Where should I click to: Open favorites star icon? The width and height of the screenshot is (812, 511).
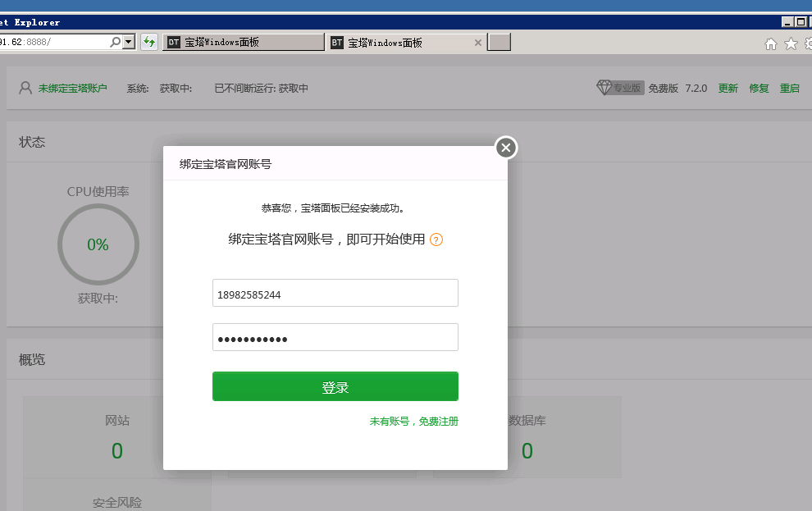coord(791,44)
